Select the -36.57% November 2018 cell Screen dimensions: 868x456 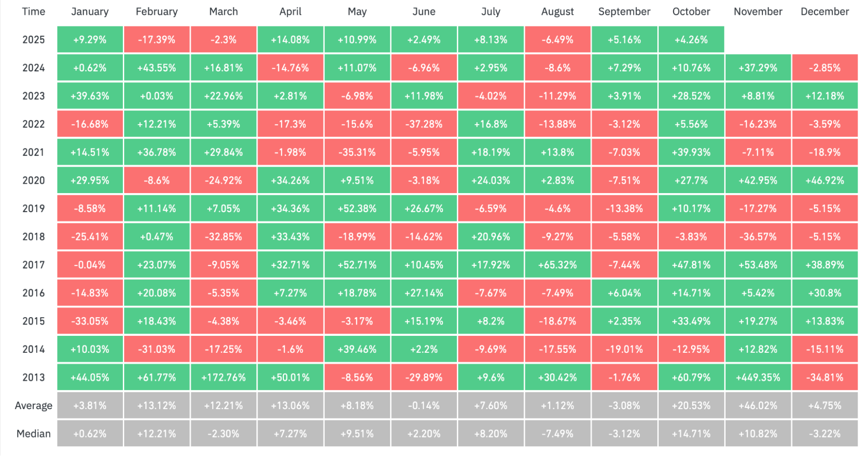[758, 237]
